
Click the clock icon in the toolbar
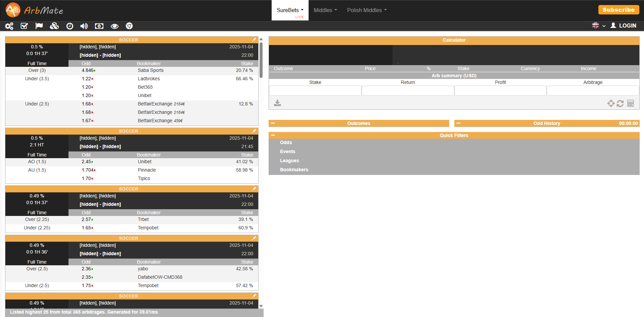click(x=70, y=26)
